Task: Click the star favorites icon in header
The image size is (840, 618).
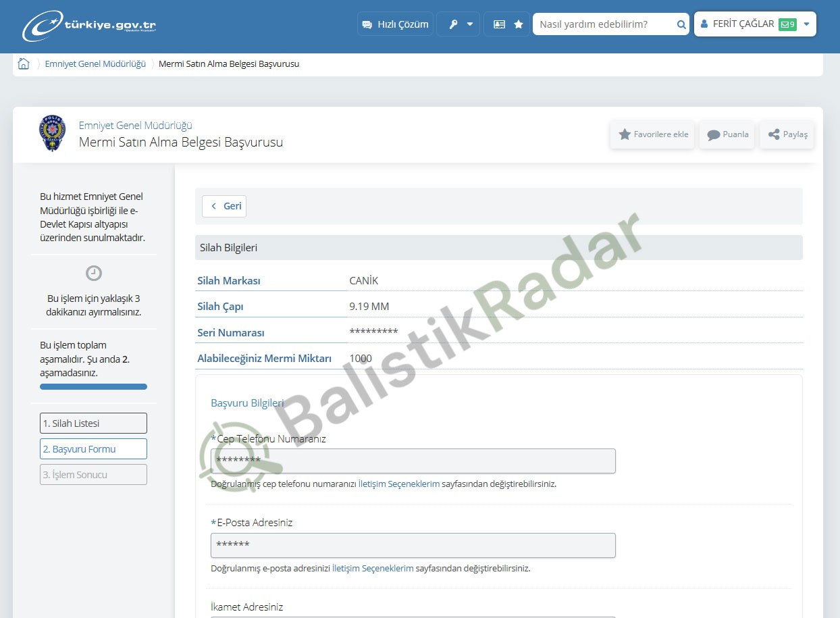Action: pos(519,24)
